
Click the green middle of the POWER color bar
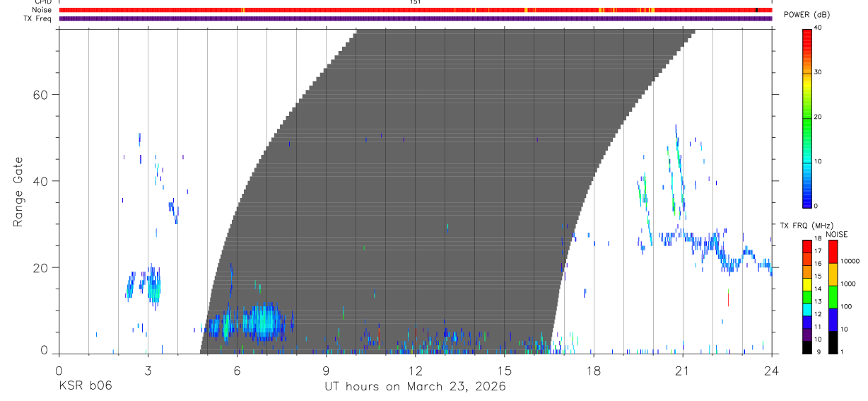click(807, 117)
